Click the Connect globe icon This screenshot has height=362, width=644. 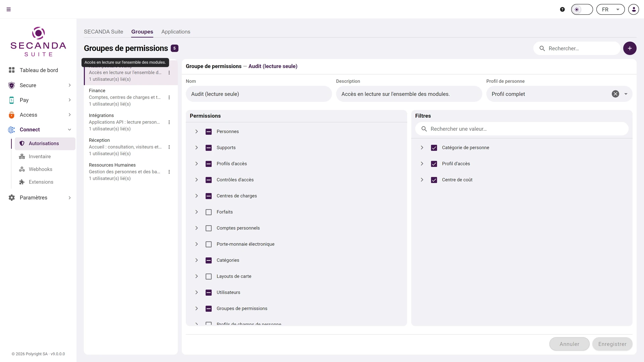[12, 129]
